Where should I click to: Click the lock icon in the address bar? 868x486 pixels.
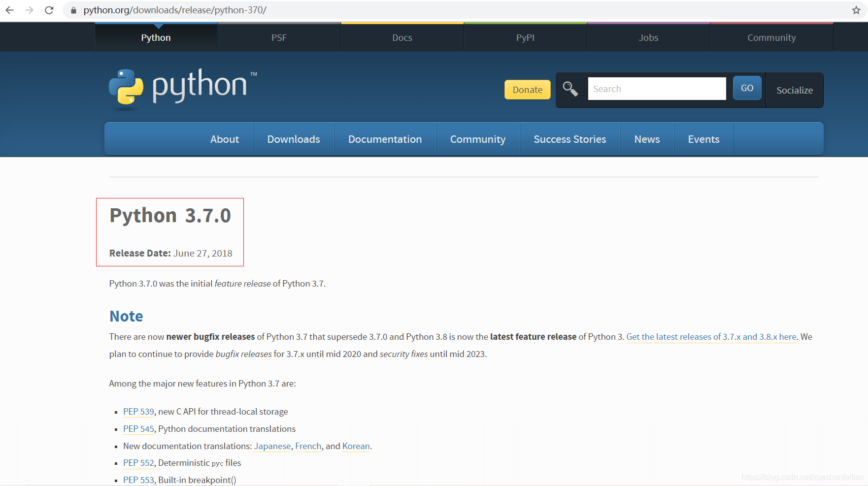tap(73, 10)
